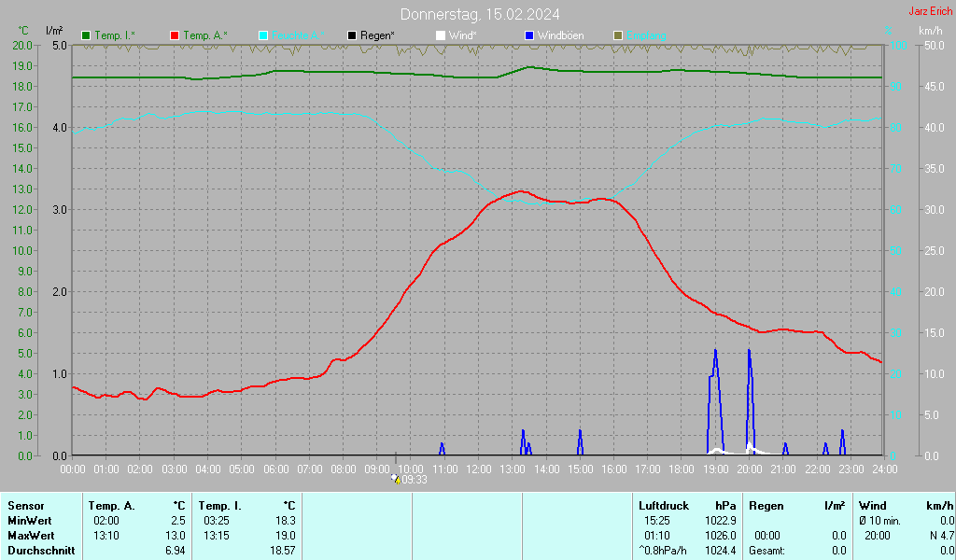The width and height of the screenshot is (956, 560).
Task: Click the sunrise icon at 09:33
Action: pos(396,479)
